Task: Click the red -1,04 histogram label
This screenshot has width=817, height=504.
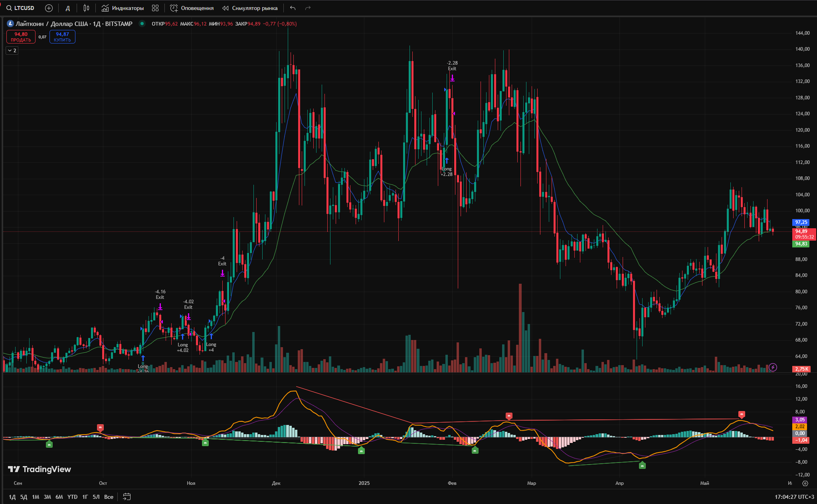Action: [x=801, y=440]
